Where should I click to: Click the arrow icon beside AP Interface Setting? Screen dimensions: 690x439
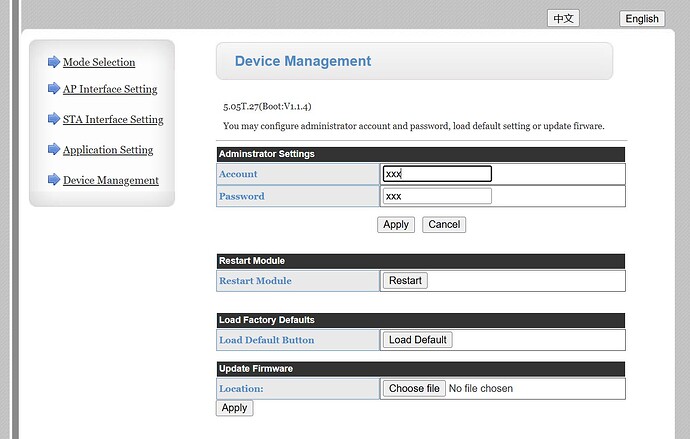click(x=54, y=89)
